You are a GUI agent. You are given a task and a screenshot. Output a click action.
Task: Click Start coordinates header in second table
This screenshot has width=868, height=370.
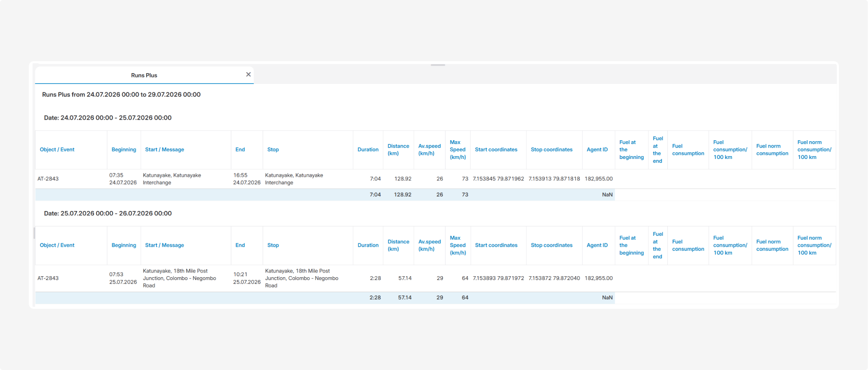click(496, 245)
